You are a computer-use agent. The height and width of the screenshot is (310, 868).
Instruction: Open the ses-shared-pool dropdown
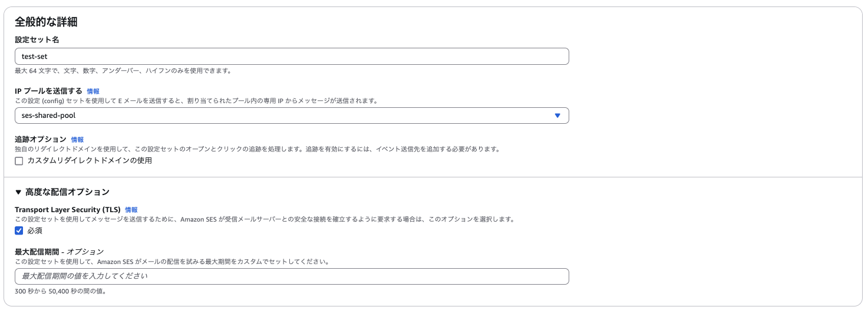tap(292, 116)
